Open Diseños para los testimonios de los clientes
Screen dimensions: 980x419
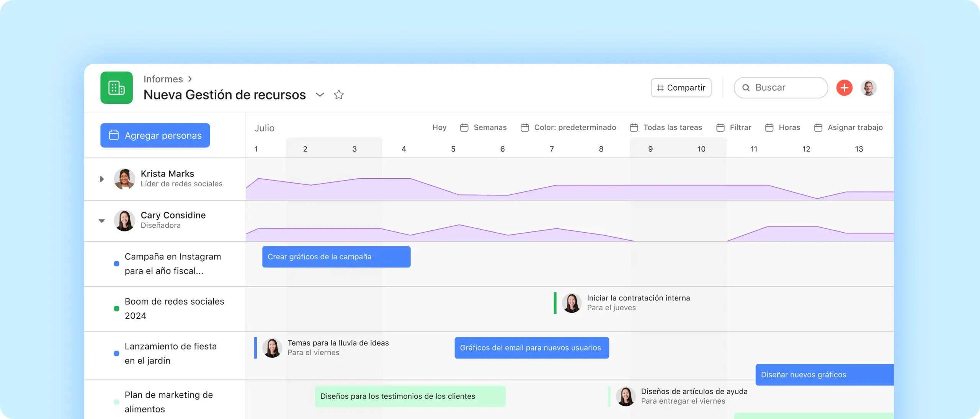(410, 396)
